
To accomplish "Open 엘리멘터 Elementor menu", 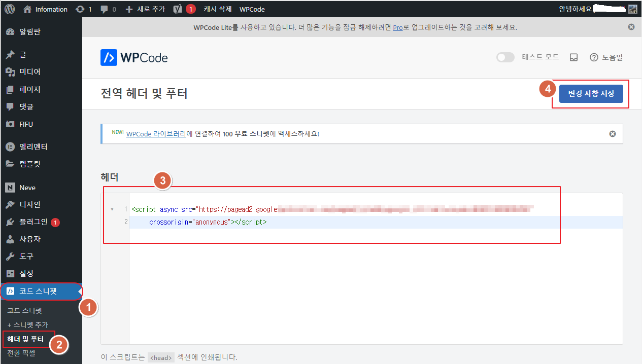I will pyautogui.click(x=41, y=147).
